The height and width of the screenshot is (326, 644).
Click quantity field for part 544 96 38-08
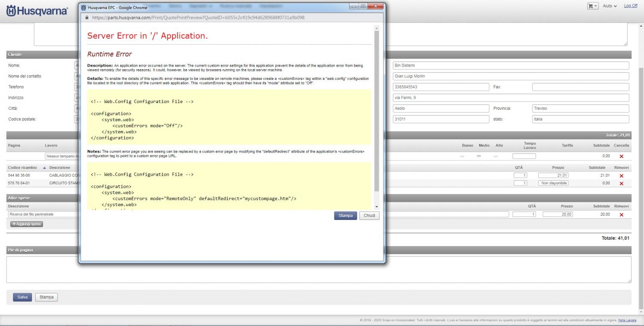pos(520,175)
